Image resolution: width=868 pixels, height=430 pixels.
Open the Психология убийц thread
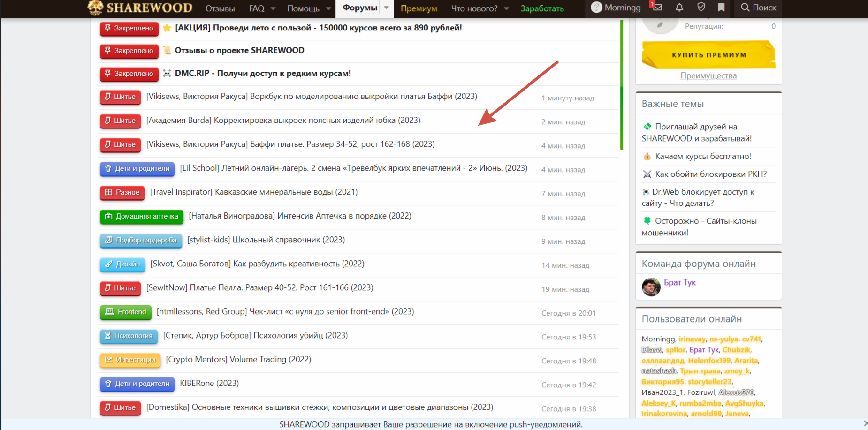(256, 336)
